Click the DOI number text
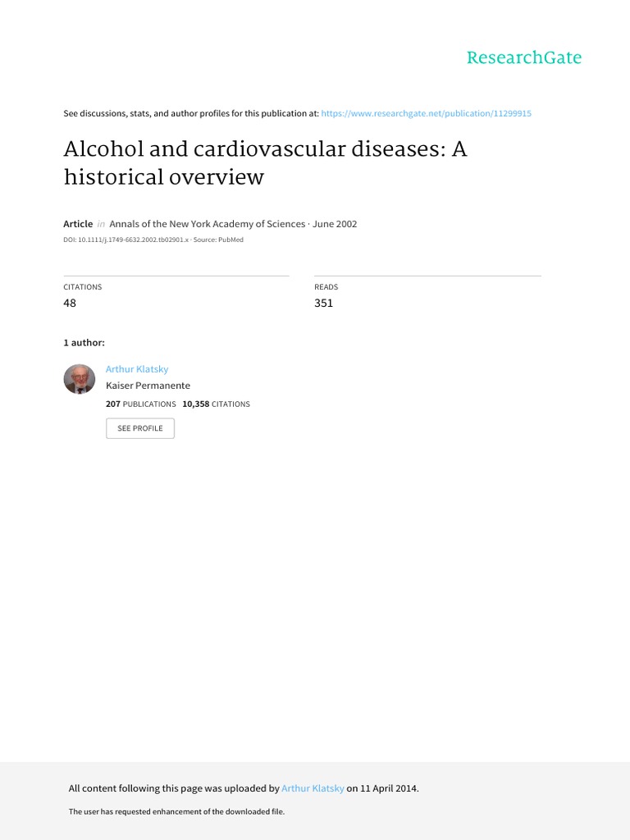 (x=126, y=240)
